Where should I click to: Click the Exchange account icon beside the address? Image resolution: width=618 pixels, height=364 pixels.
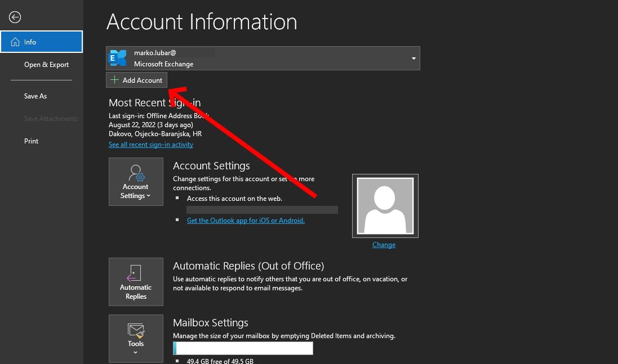(x=118, y=57)
